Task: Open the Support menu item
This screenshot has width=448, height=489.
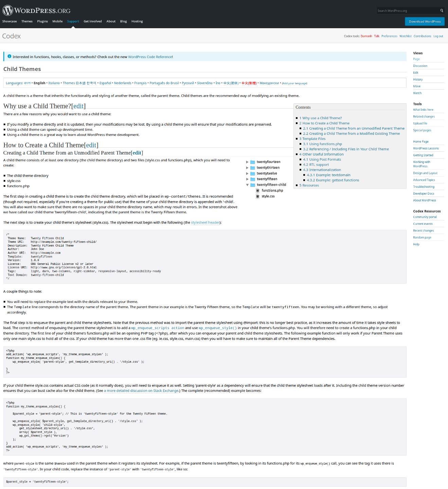Action: point(73,21)
